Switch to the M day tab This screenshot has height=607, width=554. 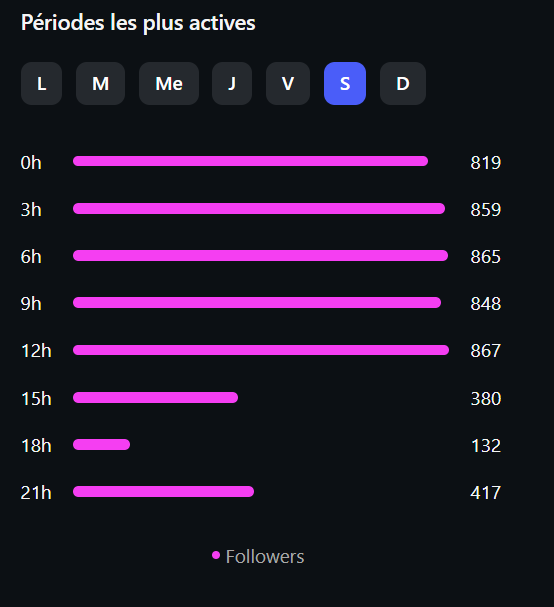pyautogui.click(x=100, y=83)
